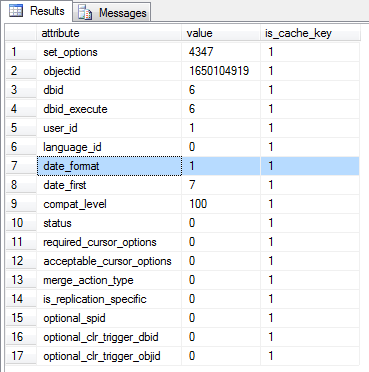Viewport: 369px width, 372px height.
Task: Select value 1650104919 cell
Action: point(221,71)
